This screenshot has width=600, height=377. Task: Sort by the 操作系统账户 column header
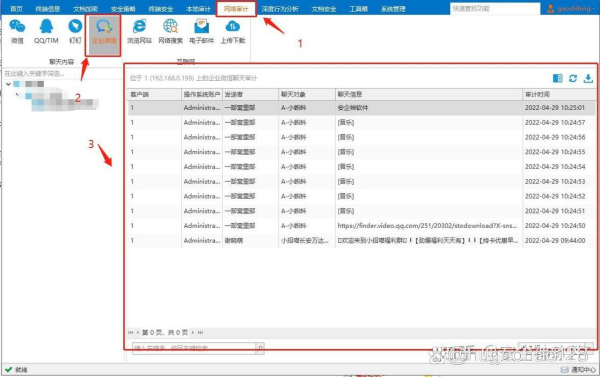[202, 94]
